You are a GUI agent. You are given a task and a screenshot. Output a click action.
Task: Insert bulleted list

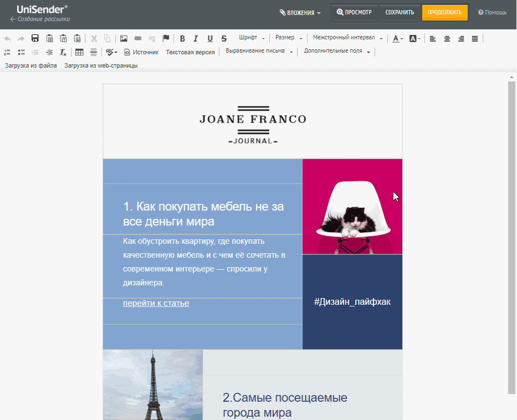pos(22,52)
